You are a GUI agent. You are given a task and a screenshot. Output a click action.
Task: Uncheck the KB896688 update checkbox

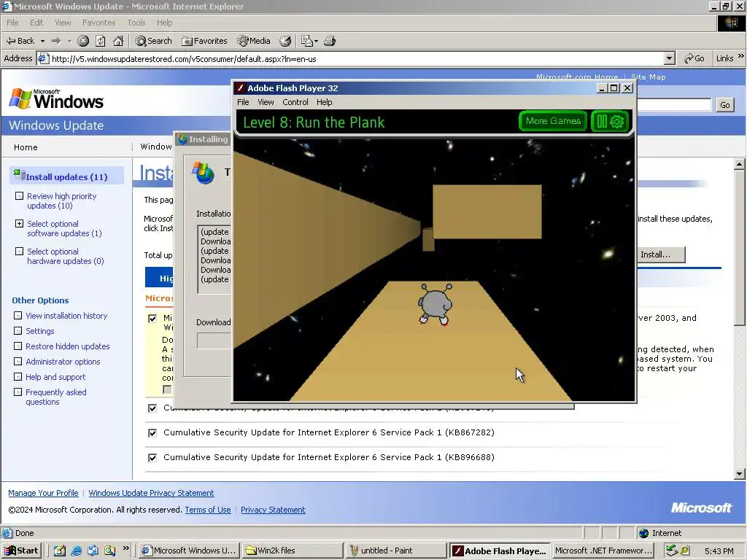tap(152, 458)
